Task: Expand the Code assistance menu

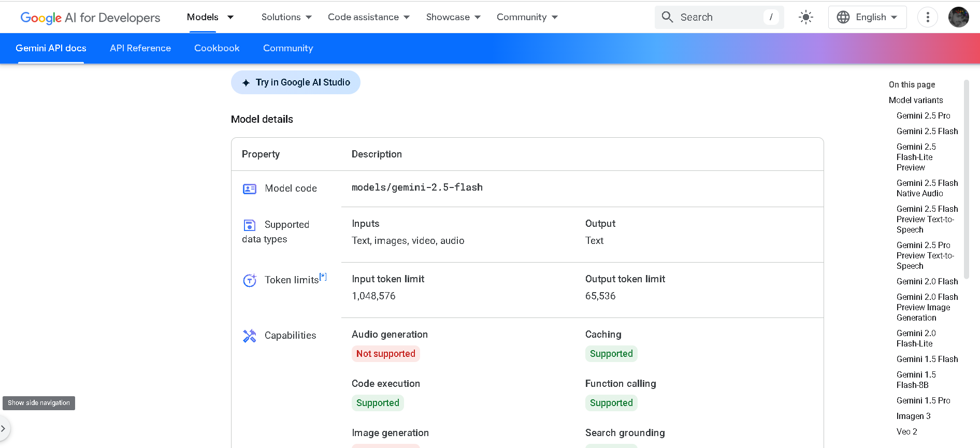Action: click(x=368, y=17)
